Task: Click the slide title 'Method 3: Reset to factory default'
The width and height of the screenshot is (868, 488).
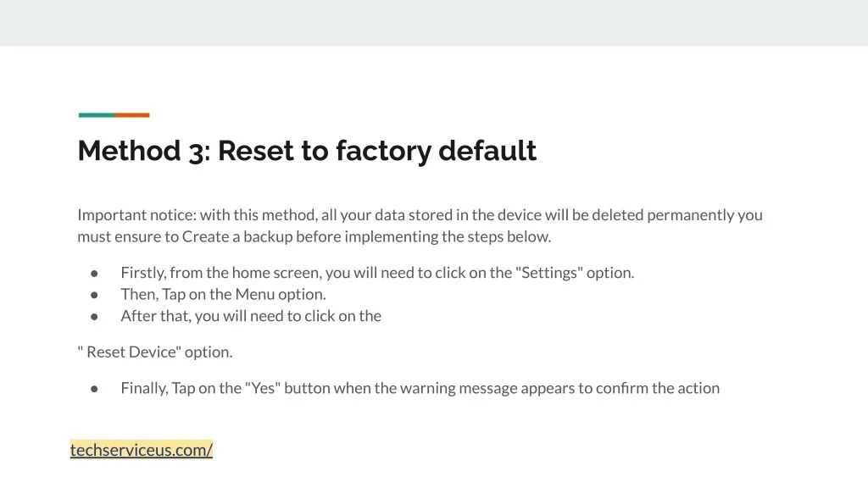Action: click(307, 151)
